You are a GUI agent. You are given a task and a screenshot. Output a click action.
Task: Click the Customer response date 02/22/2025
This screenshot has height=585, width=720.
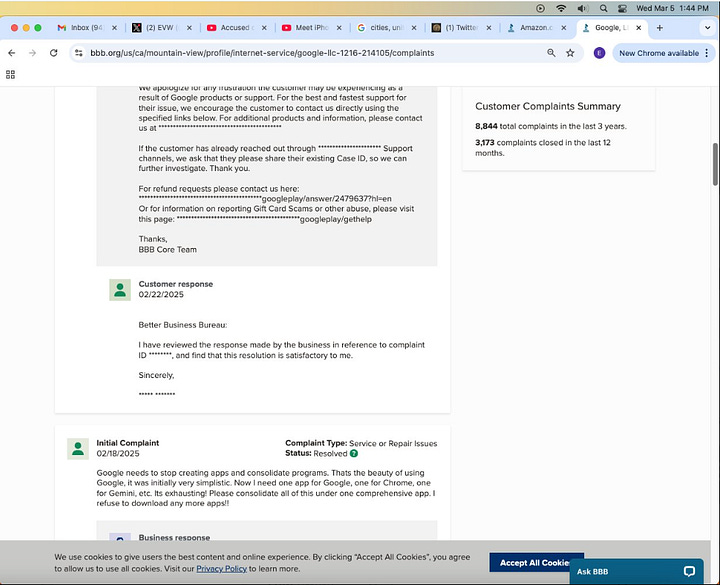tap(161, 295)
